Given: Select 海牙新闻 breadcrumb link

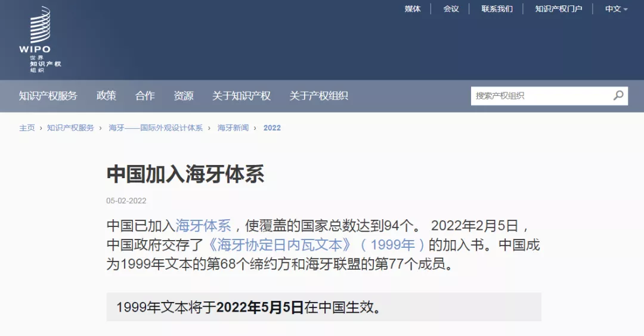Looking at the screenshot, I should point(233,128).
